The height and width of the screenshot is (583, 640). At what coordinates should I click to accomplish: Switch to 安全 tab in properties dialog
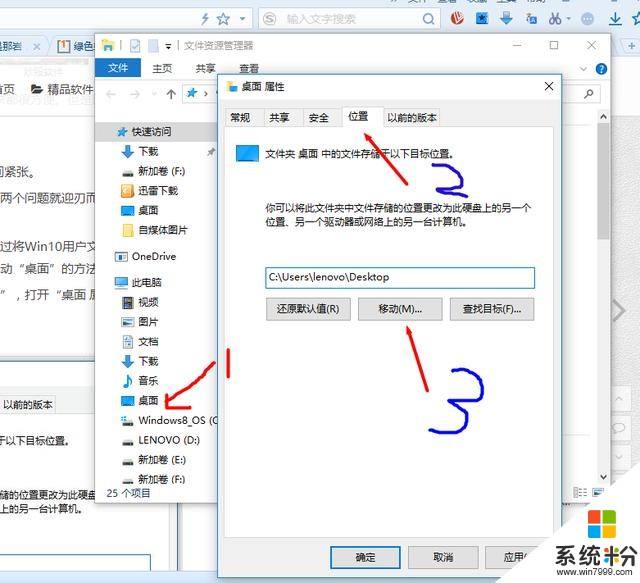318,118
